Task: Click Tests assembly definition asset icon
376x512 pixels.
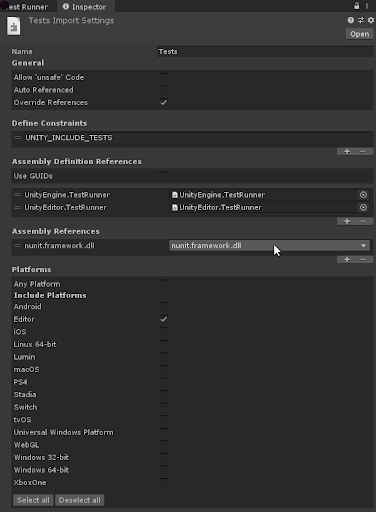Action: [x=14, y=26]
